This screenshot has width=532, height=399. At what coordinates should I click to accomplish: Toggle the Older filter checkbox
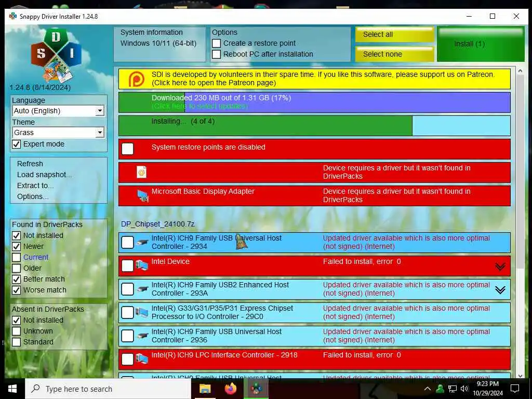coord(16,268)
